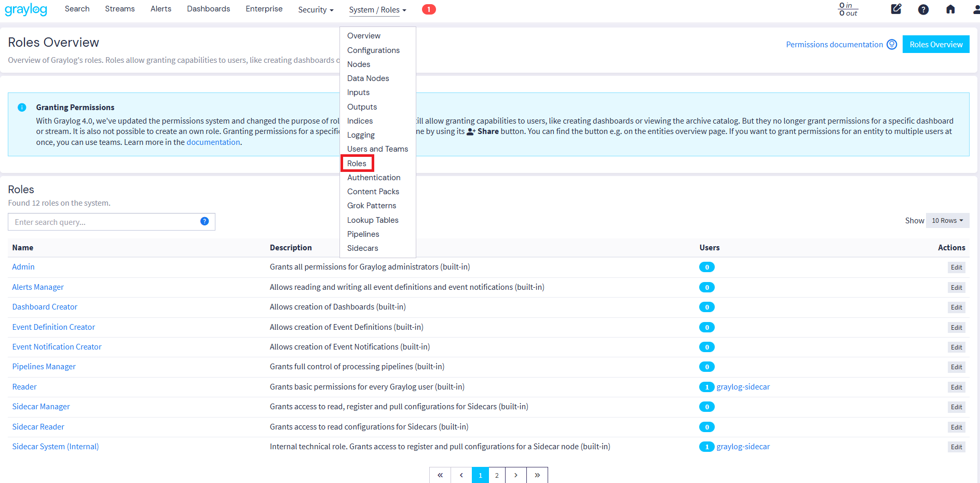Choose Authentication in the System menu
980x483 pixels.
coord(374,178)
